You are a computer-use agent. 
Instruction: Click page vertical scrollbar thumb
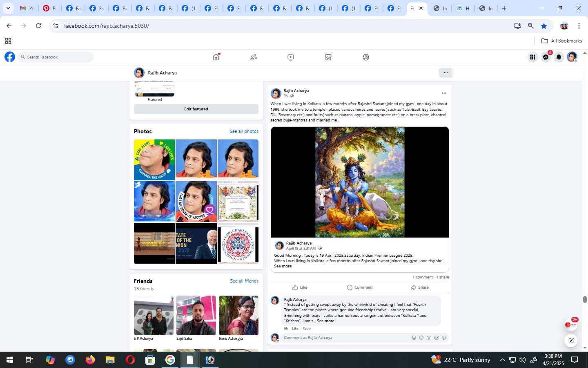point(585,299)
